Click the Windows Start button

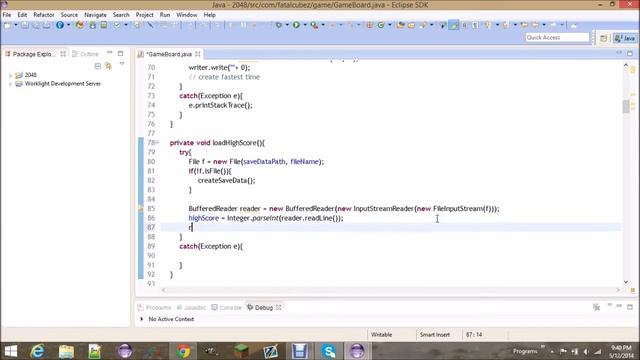tap(11, 351)
